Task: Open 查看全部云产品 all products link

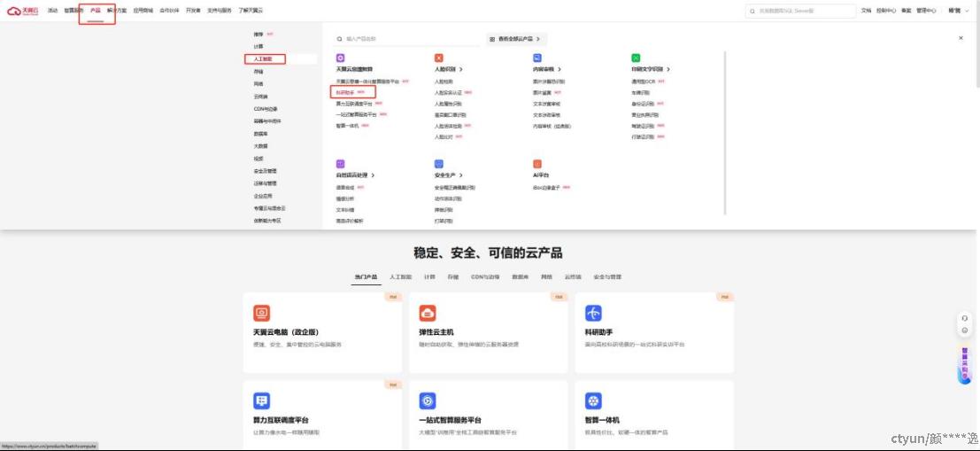Action: click(x=516, y=39)
